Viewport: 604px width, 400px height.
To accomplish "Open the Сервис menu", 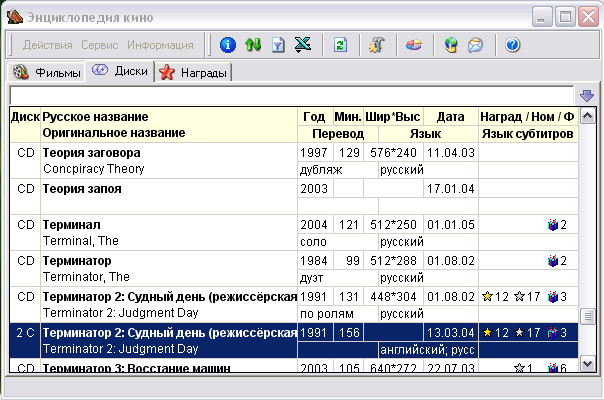I will (99, 45).
